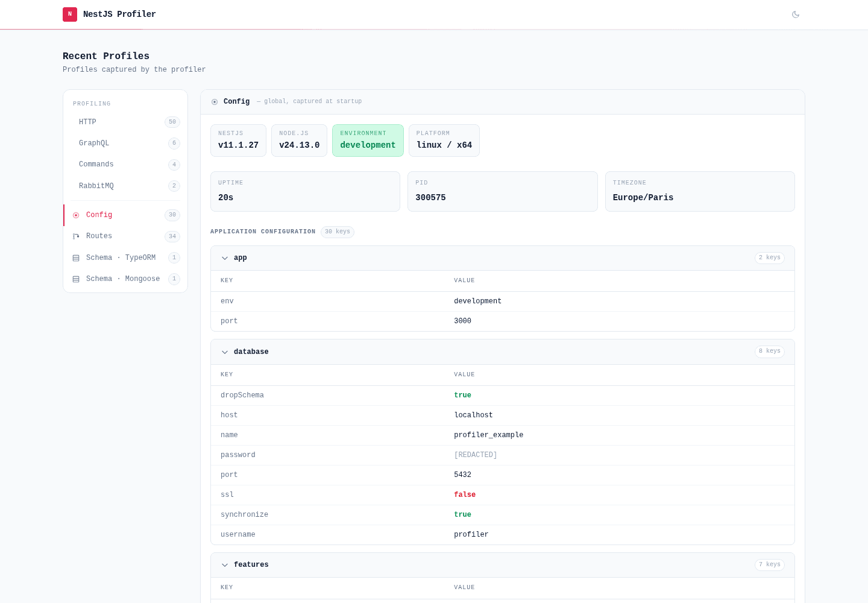
Task: Click the app section 2 keys badge
Action: click(x=770, y=258)
